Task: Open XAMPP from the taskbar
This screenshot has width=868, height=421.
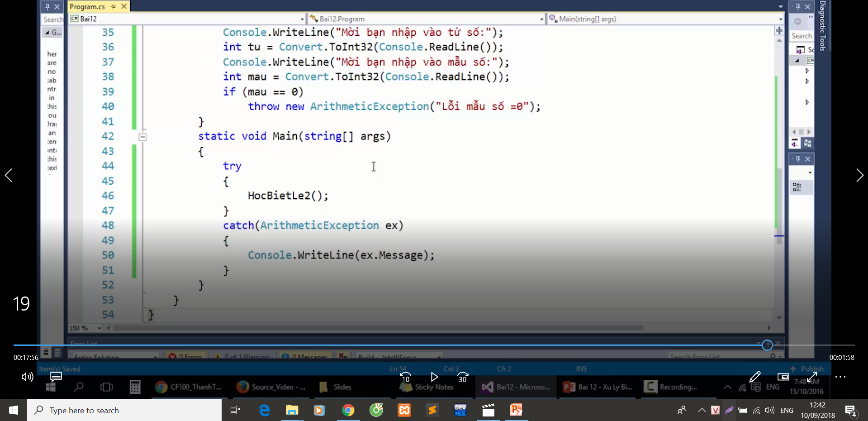Action: [x=404, y=410]
